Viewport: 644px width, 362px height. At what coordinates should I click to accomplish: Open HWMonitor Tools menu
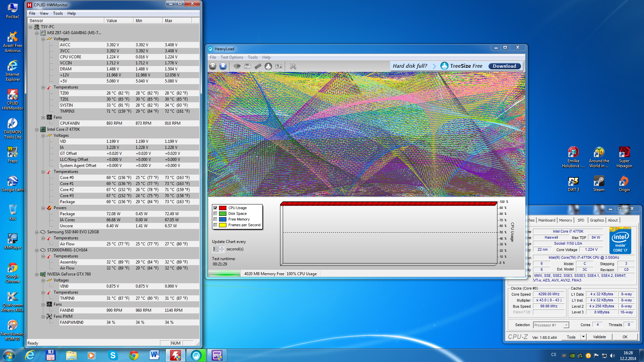[58, 13]
